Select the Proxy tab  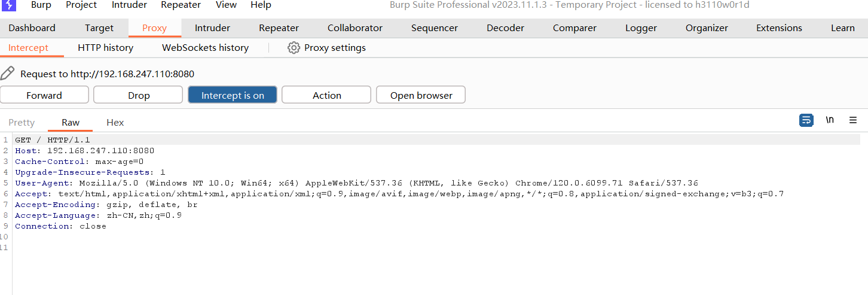coord(154,28)
